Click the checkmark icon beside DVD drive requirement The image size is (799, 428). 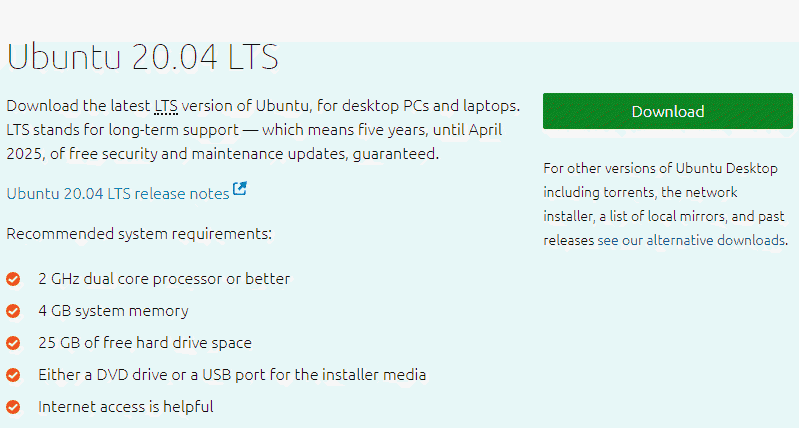pyautogui.click(x=14, y=374)
